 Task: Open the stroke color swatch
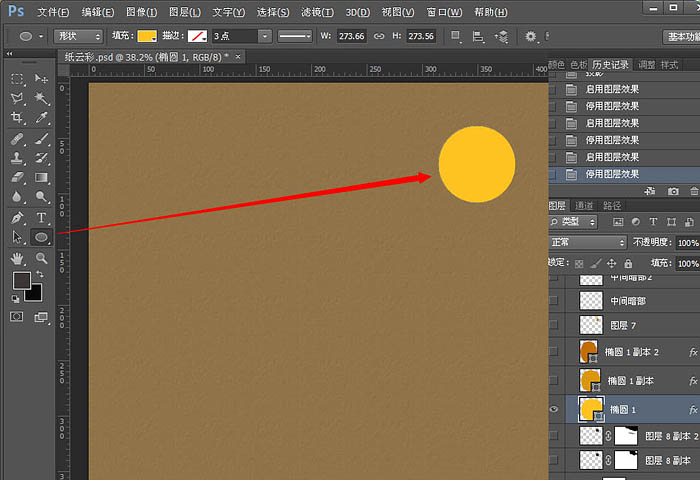[x=197, y=36]
